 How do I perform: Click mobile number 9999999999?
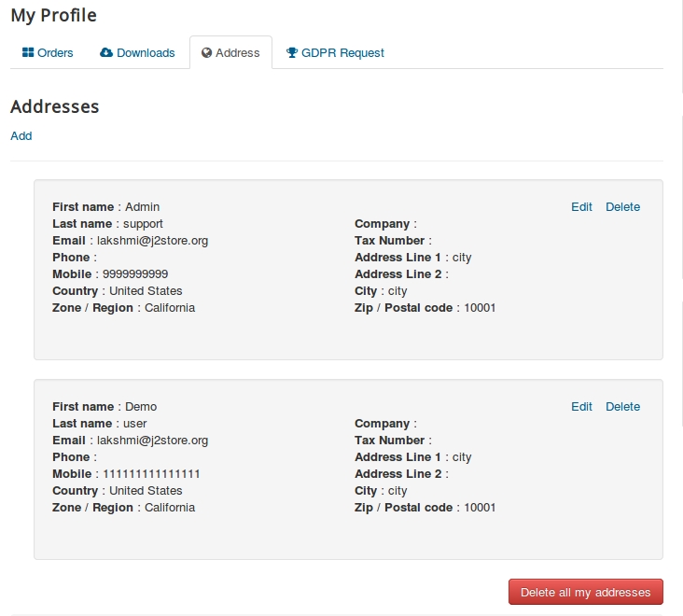tap(135, 274)
